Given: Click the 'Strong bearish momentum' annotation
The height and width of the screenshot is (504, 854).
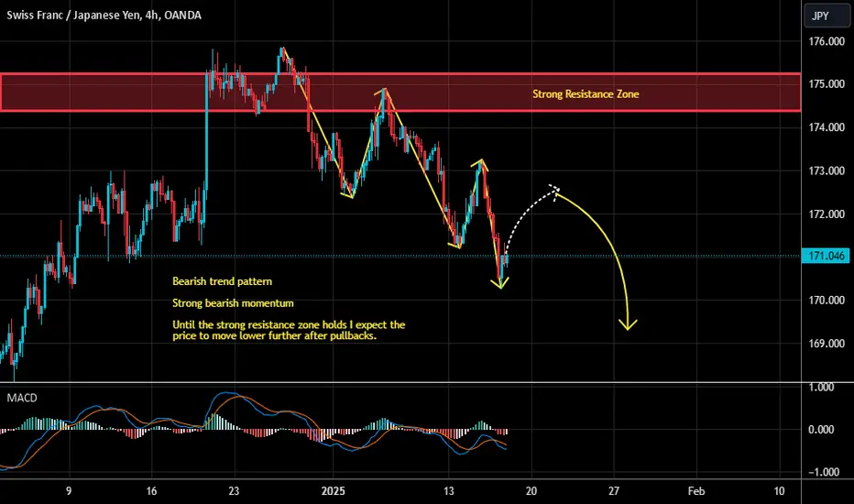Looking at the screenshot, I should point(233,303).
